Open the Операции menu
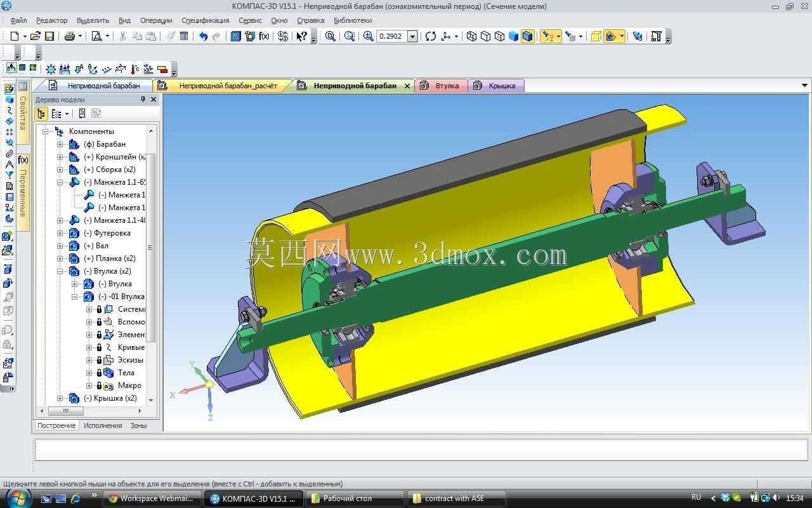This screenshot has height=508, width=812. tap(156, 20)
